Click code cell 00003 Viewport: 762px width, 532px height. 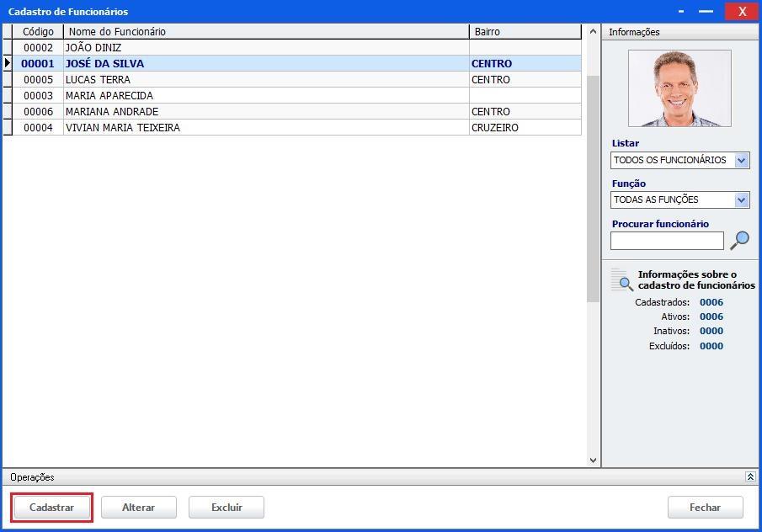(x=38, y=96)
